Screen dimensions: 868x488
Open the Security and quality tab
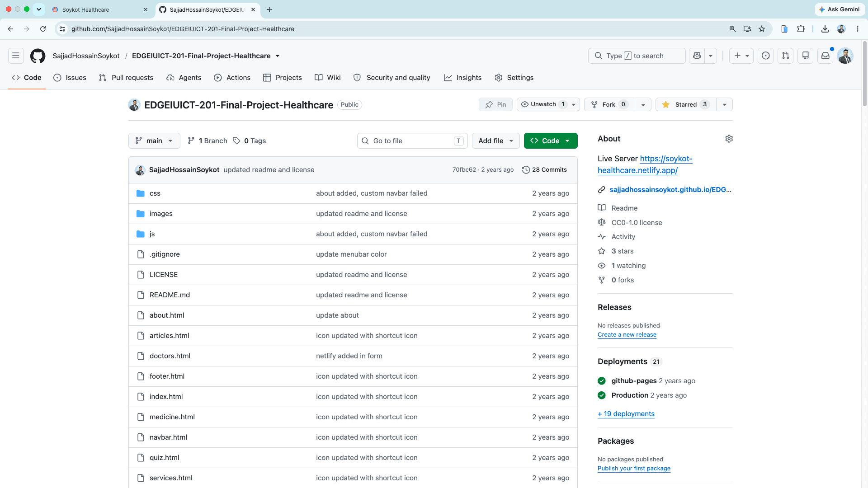(x=392, y=78)
